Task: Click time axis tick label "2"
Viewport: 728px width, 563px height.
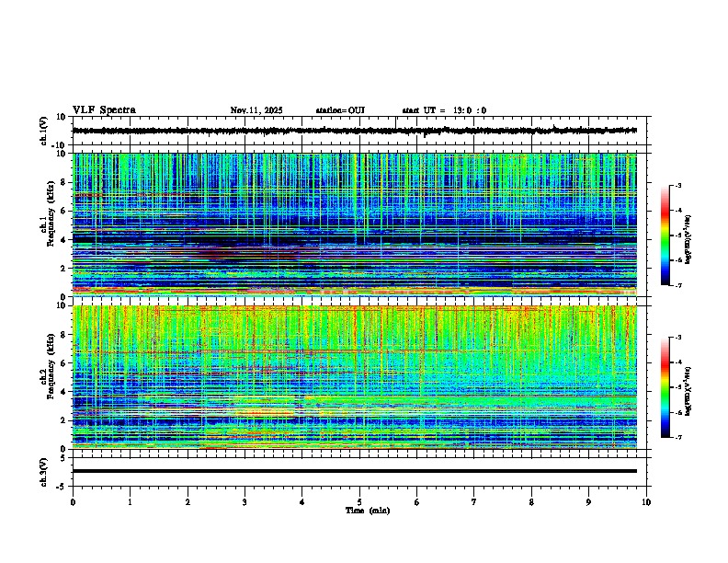Action: tap(188, 502)
